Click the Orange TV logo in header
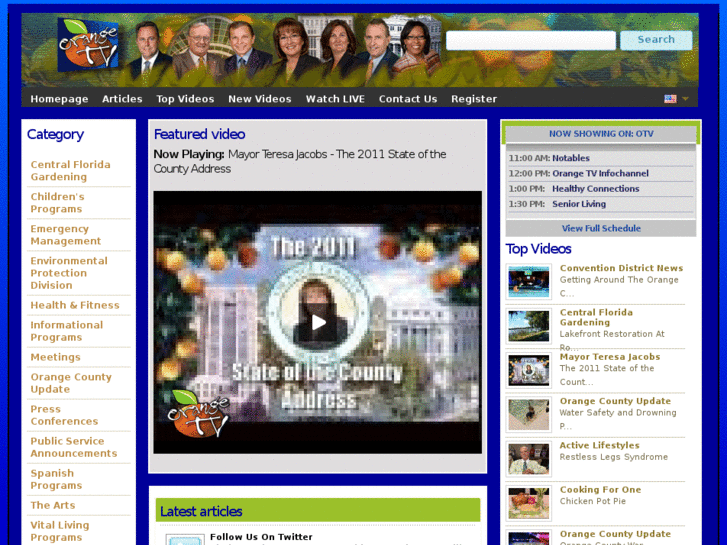The width and height of the screenshot is (727, 545). tap(88, 45)
